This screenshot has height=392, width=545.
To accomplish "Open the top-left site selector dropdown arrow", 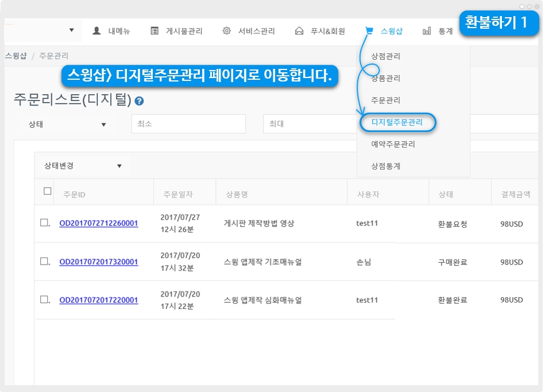I will tap(71, 30).
